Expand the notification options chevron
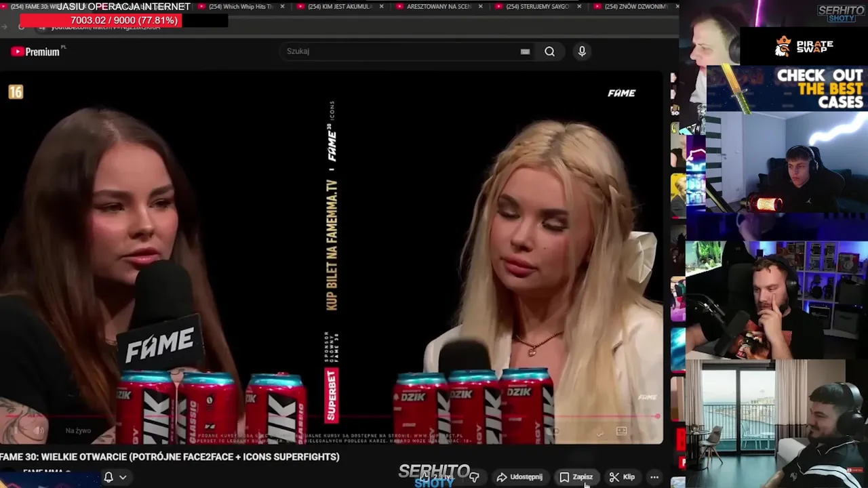The width and height of the screenshot is (868, 488). [123, 477]
